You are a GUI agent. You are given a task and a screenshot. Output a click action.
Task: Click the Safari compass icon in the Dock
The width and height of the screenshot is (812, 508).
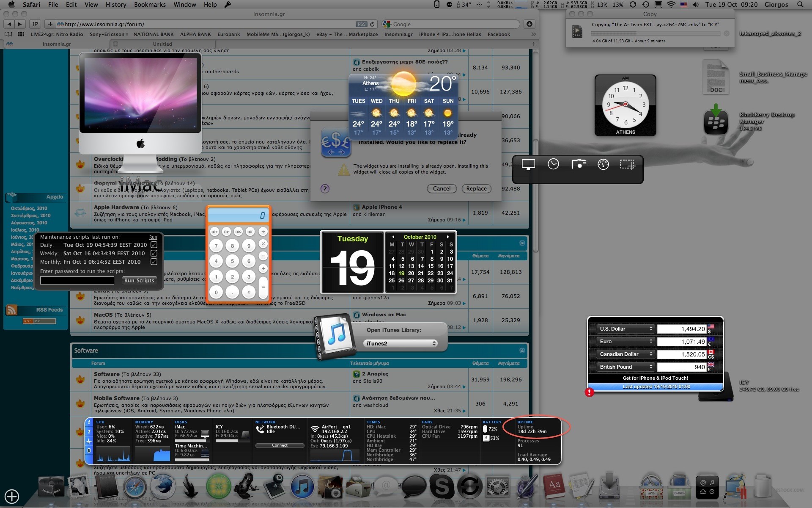coord(135,486)
